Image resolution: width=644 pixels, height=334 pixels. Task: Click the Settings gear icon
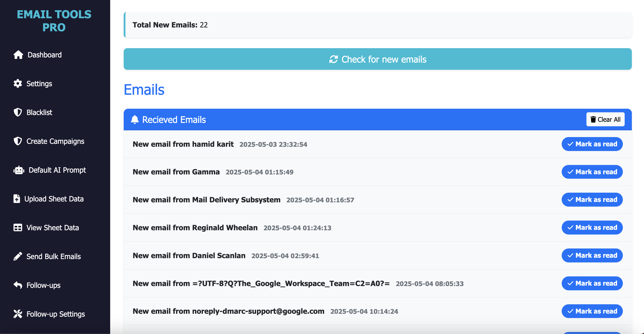(x=18, y=83)
